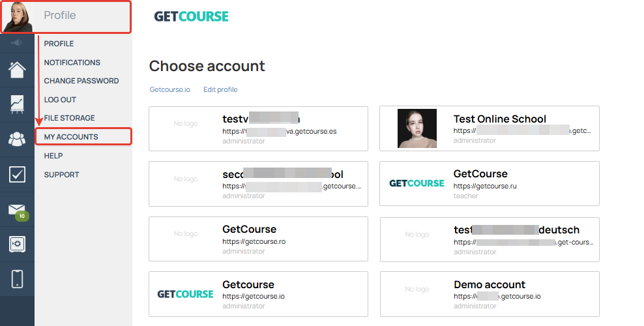Open the analytics chart board icon
Viewport: 644px width, 326px height.
17,105
